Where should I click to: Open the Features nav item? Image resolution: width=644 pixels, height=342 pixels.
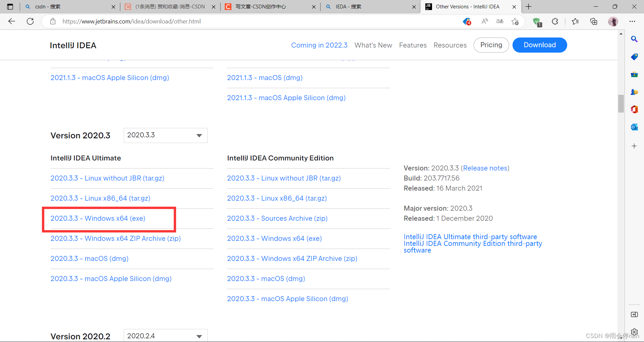[413, 45]
